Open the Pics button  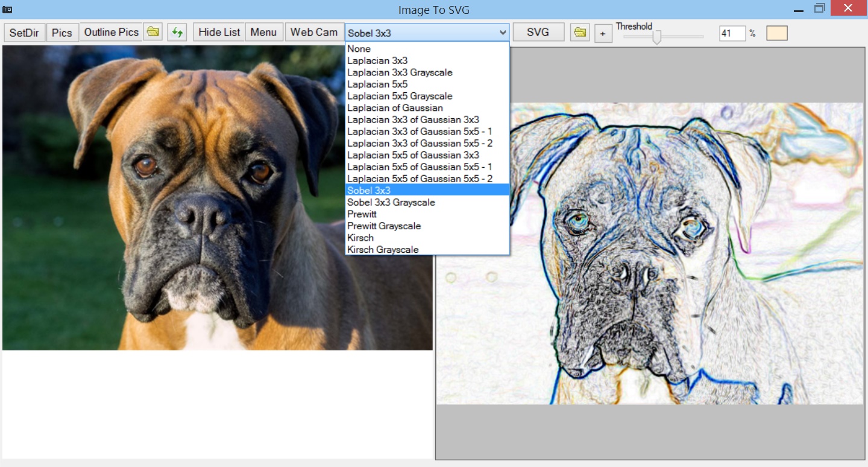click(x=62, y=33)
